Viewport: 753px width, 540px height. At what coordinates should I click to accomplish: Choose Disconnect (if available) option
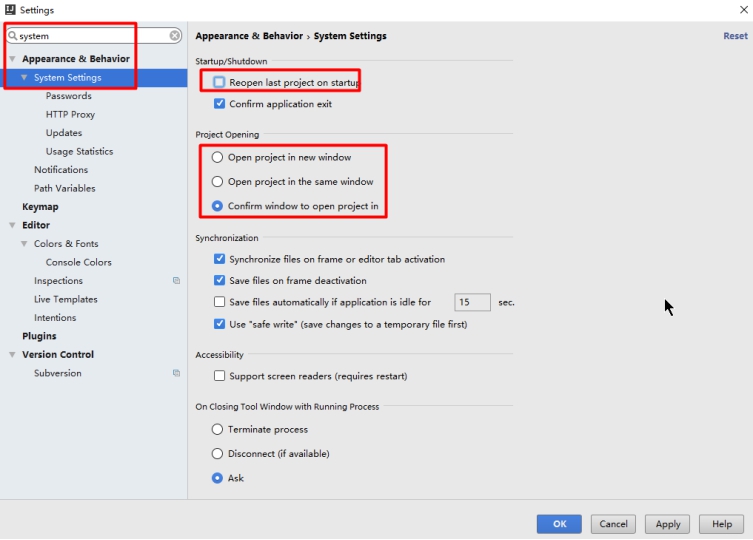tap(218, 454)
